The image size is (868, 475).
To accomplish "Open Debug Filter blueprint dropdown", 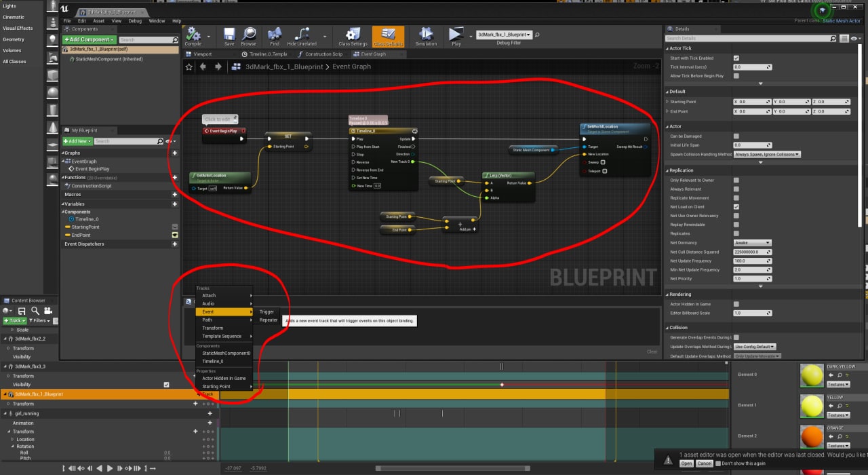I will pyautogui.click(x=504, y=35).
